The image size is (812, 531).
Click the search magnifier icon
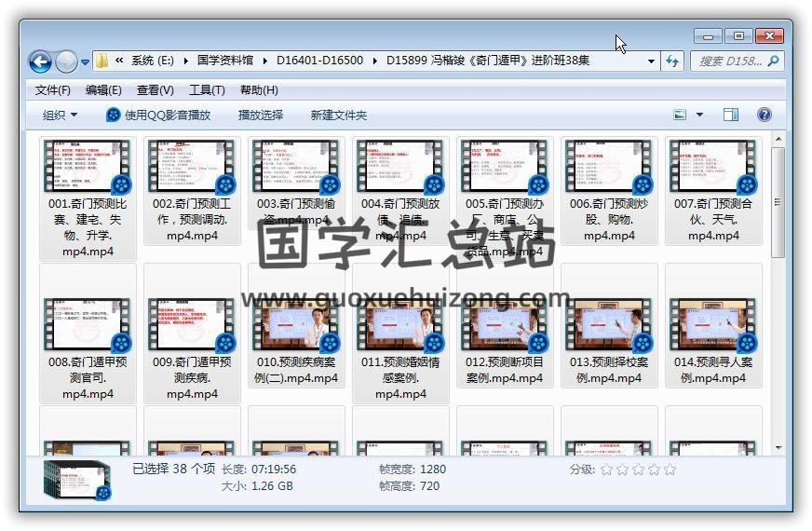click(773, 61)
